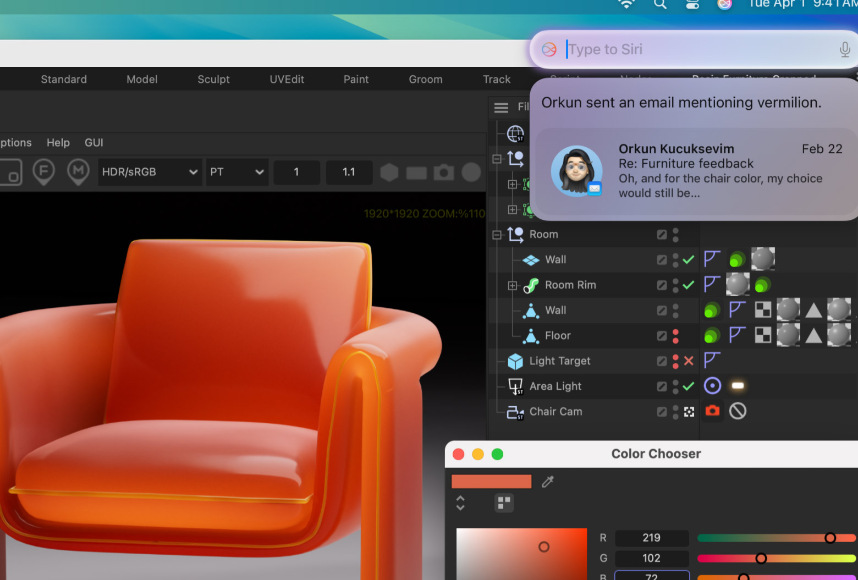The image size is (858, 580).
Task: Switch to the Sculpt layout tab
Action: (x=213, y=79)
